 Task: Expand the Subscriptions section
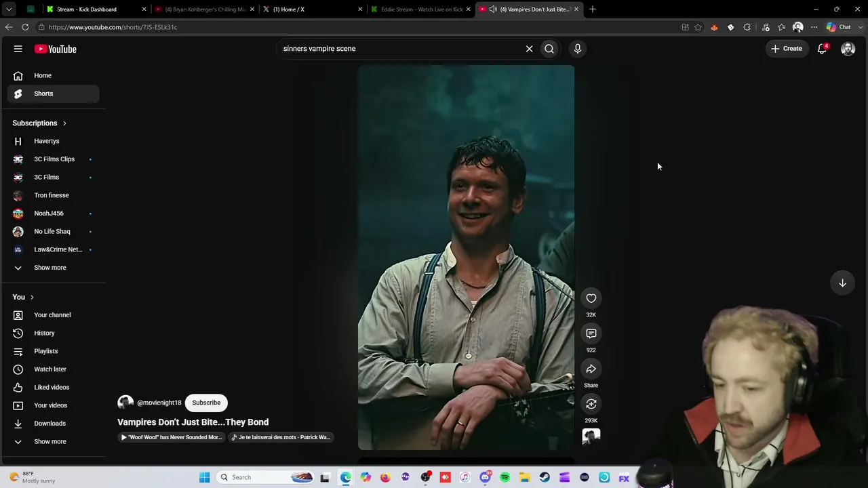39,123
